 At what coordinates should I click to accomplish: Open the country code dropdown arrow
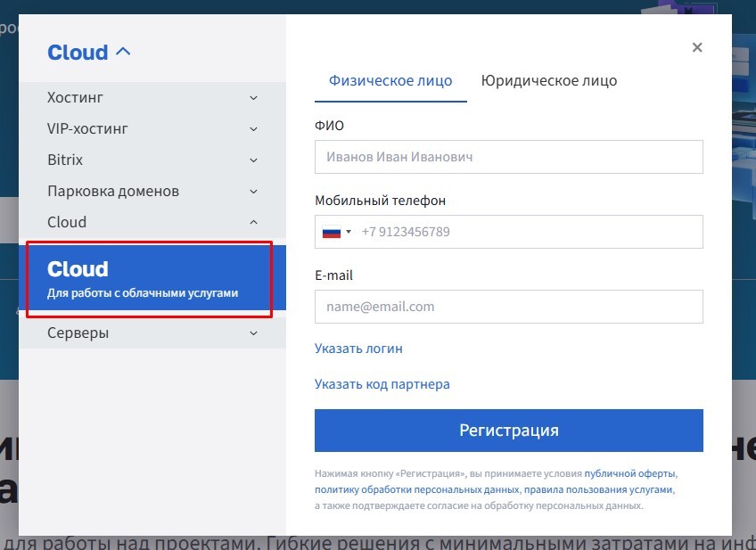tap(349, 232)
